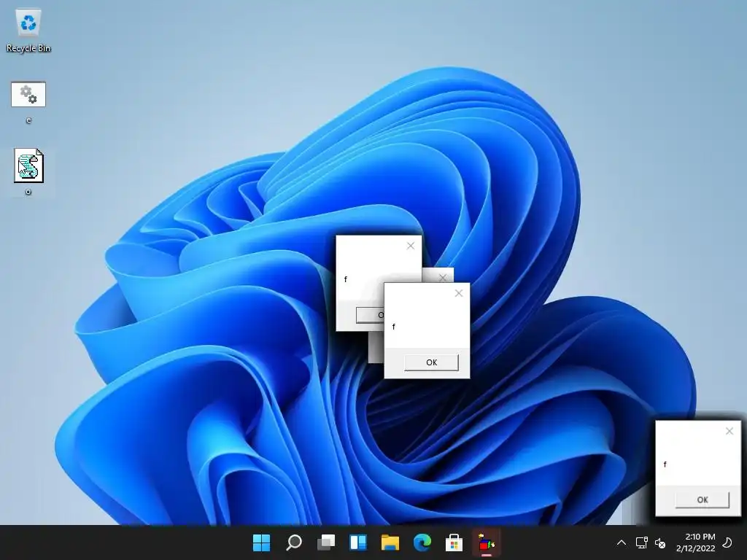
Task: Close the top-left overlapping message dialog
Action: tap(411, 246)
